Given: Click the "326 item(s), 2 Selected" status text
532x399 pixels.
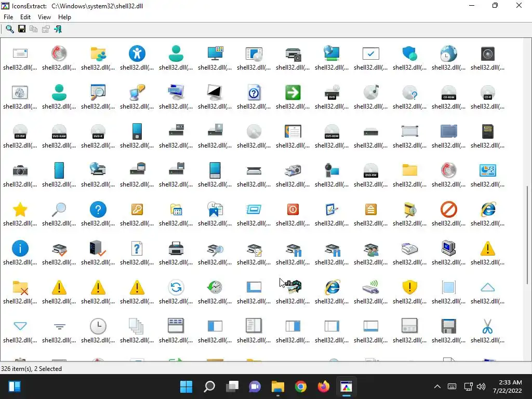Looking at the screenshot, I should tap(32, 369).
